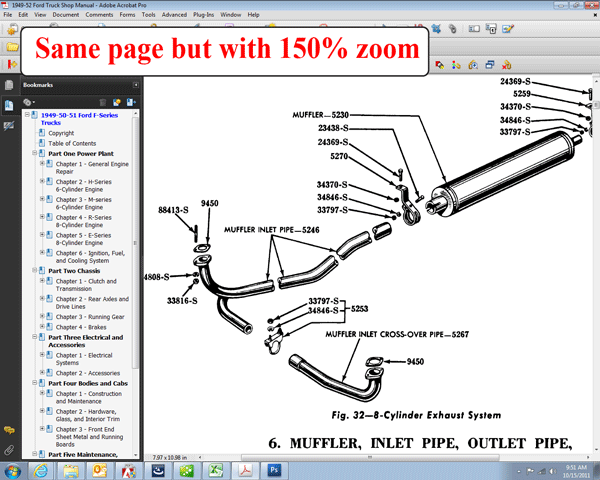Click the blue gear tool in top toolbar

point(436,29)
